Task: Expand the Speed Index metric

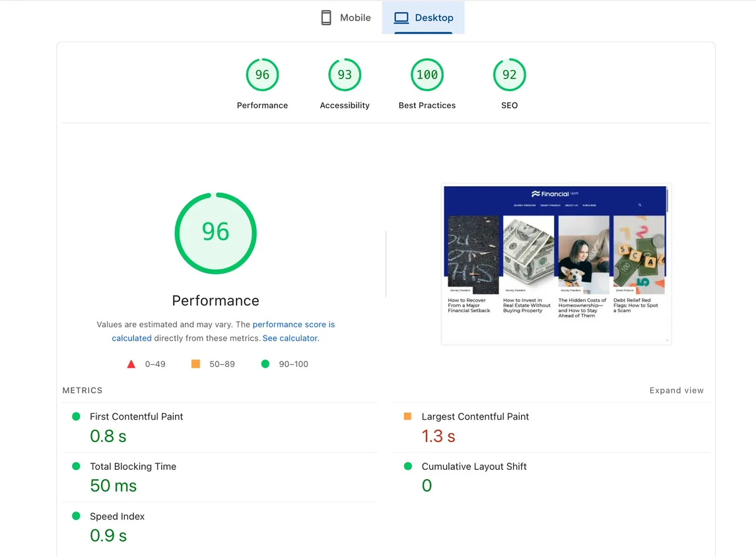Action: click(x=220, y=527)
